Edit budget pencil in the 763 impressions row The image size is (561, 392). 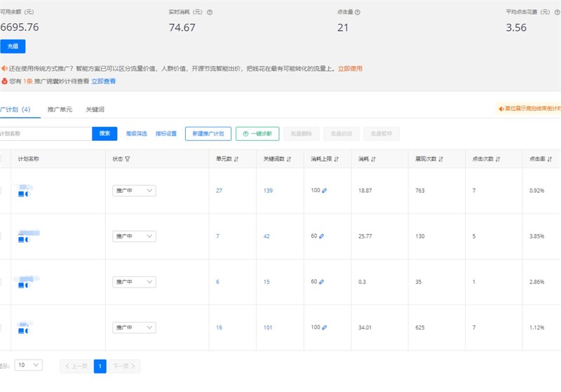pos(324,191)
